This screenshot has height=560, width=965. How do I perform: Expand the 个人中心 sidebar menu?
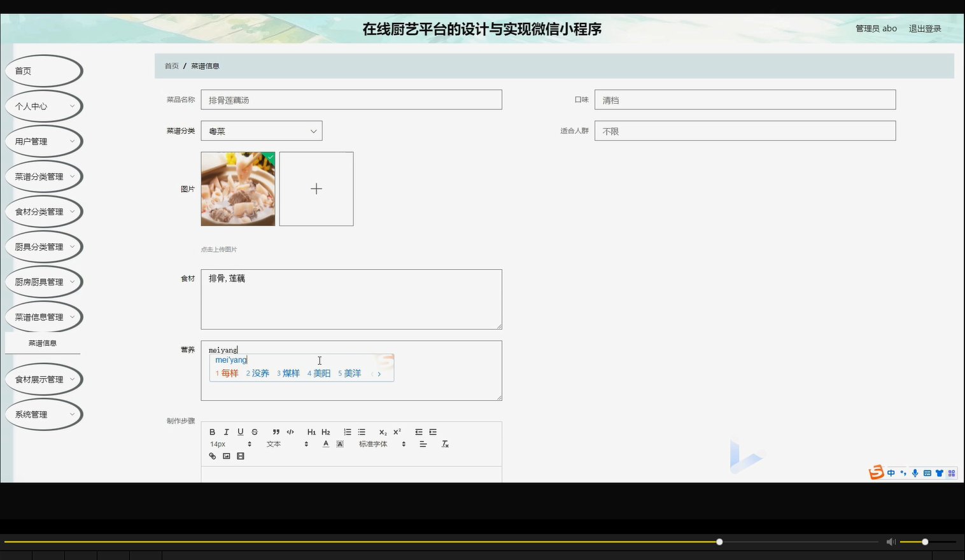coord(44,106)
